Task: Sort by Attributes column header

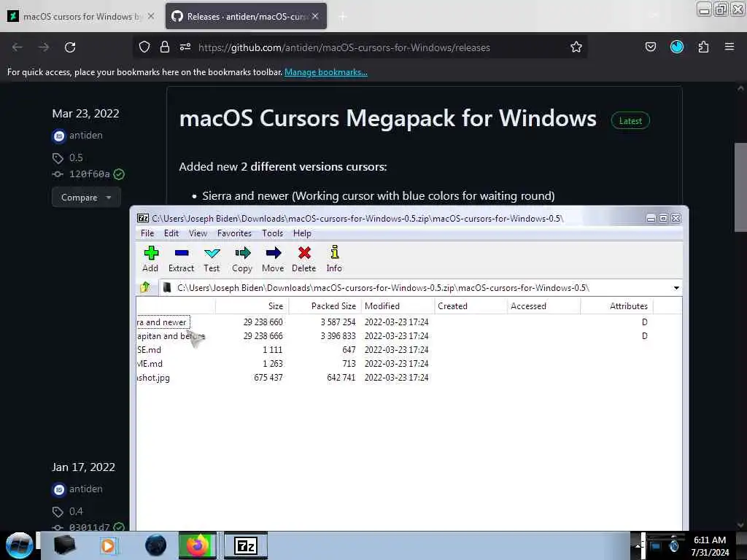Action: [617, 306]
